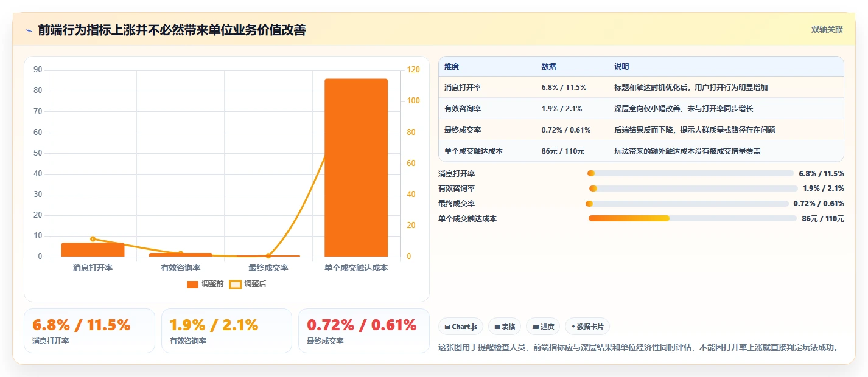Click the line point at 最终成交率
The image size is (868, 377).
pyautogui.click(x=268, y=256)
